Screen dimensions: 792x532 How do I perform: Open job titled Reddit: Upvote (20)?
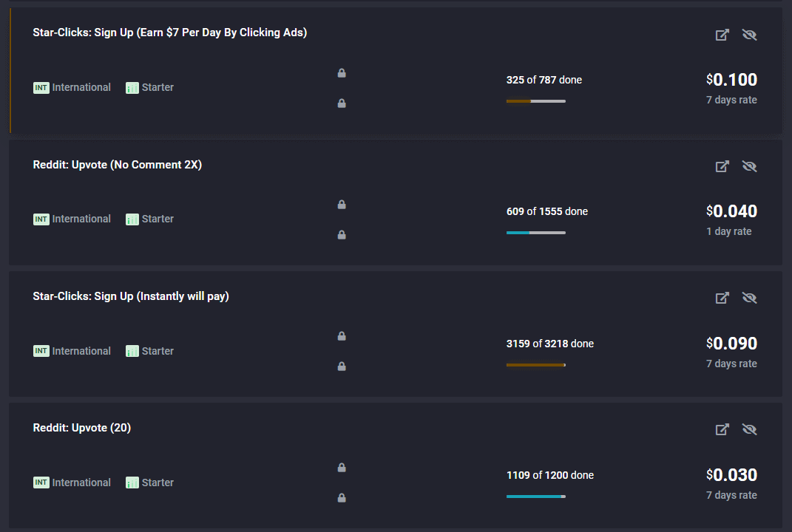tap(82, 428)
